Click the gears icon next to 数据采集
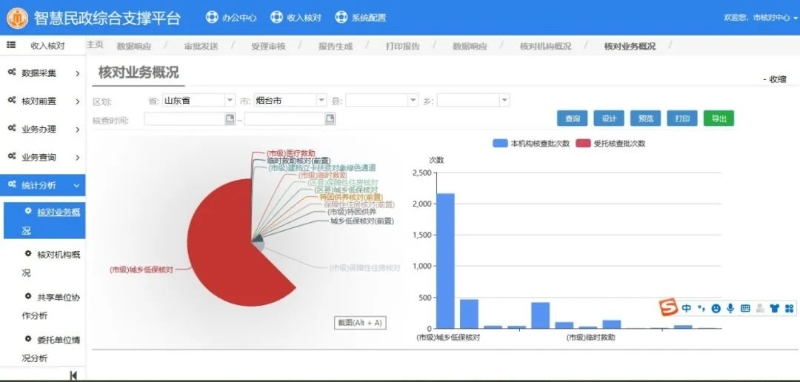Screen dimensions: 800x382 point(11,73)
